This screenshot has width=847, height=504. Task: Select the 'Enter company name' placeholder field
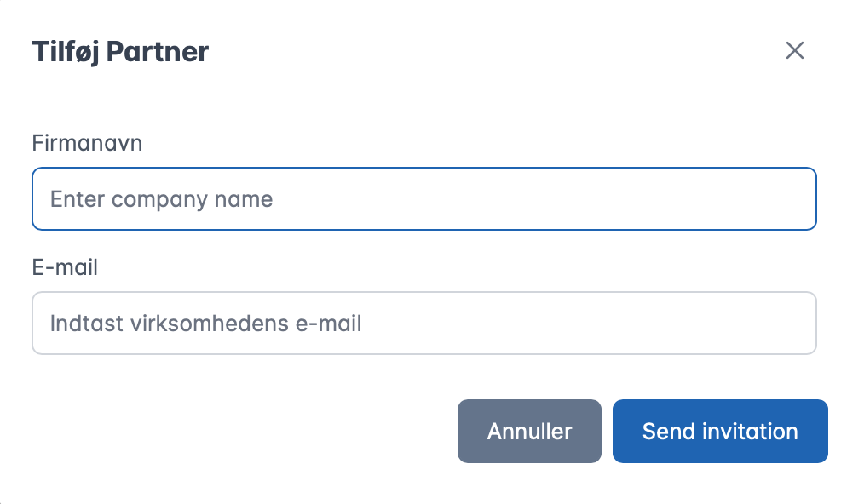(x=423, y=199)
